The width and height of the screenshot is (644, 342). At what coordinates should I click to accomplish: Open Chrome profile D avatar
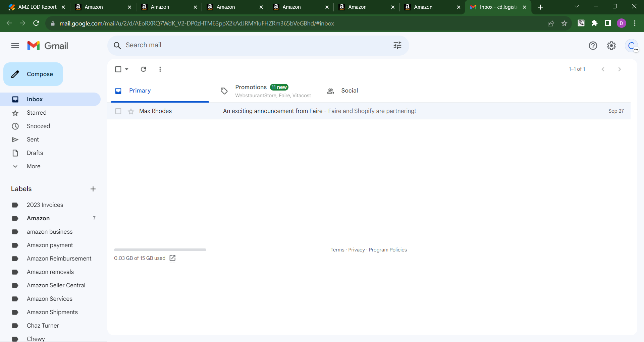click(x=622, y=23)
